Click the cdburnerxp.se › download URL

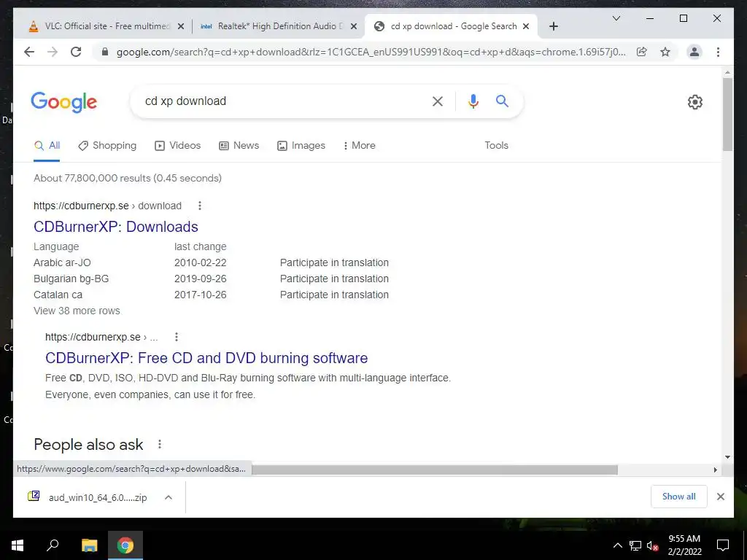point(107,206)
